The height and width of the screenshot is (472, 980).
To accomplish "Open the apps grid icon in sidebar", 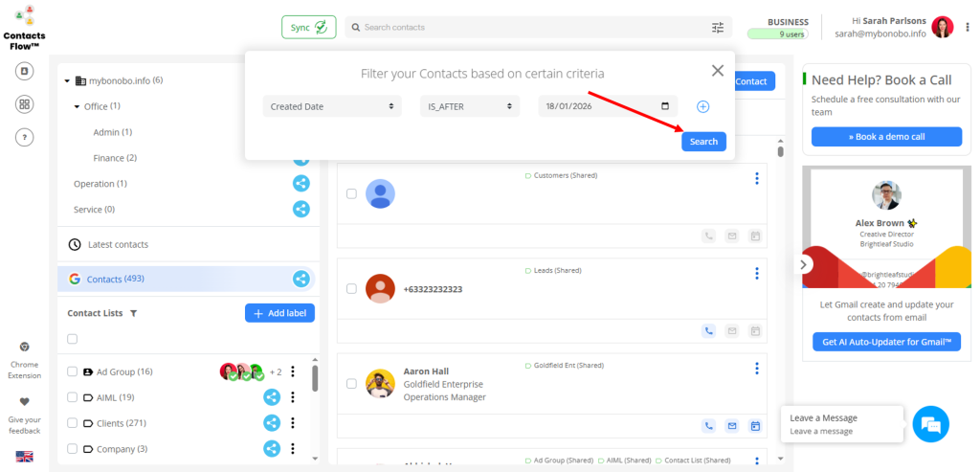I will click(25, 104).
